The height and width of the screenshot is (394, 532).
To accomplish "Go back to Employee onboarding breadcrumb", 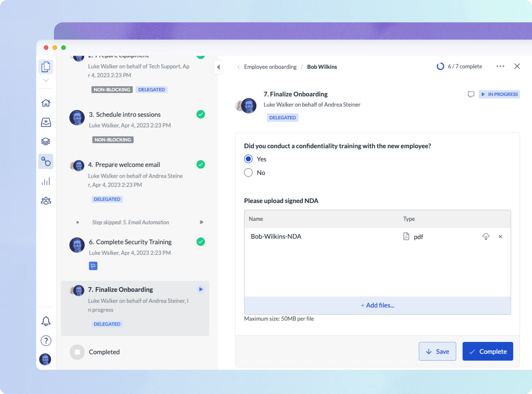I will tap(270, 67).
